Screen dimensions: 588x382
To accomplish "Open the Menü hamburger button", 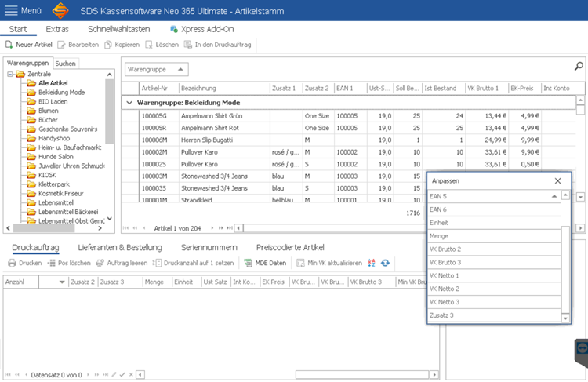I will [x=23, y=10].
